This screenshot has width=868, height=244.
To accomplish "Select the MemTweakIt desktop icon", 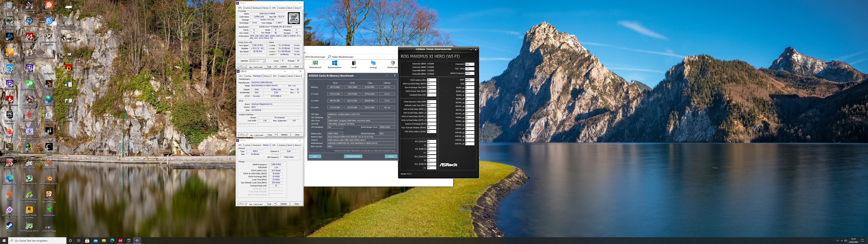I will [x=9, y=164].
